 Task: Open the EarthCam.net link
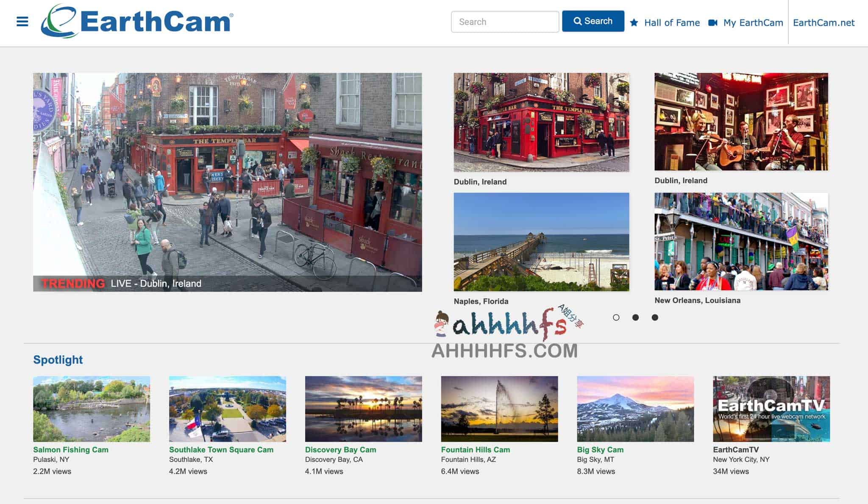pyautogui.click(x=823, y=22)
